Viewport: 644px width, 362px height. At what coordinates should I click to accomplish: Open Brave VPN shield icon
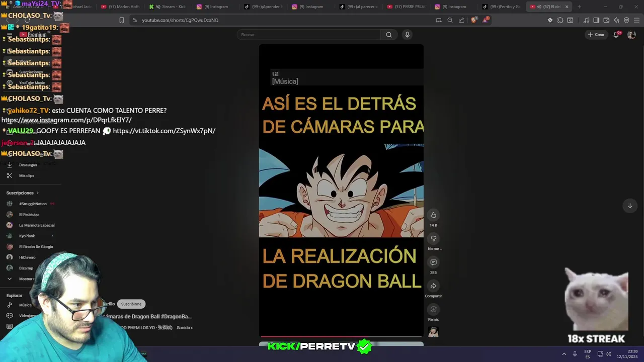tap(626, 20)
